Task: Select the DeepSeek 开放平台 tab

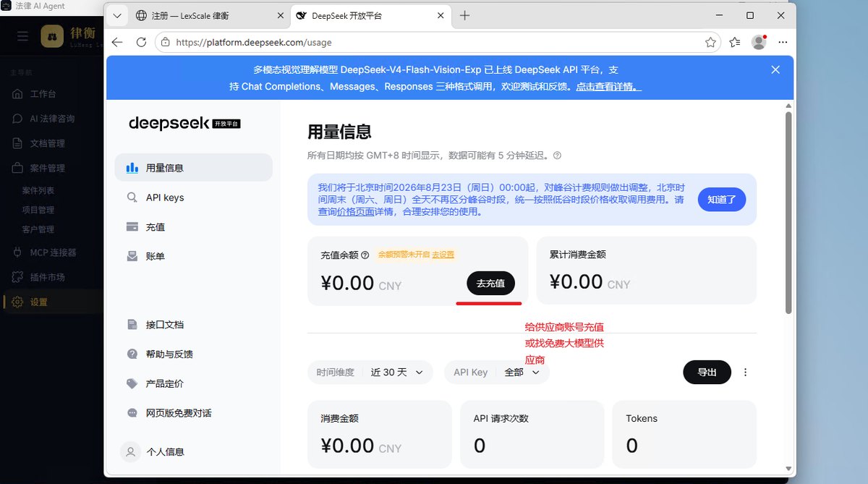Action: [370, 15]
